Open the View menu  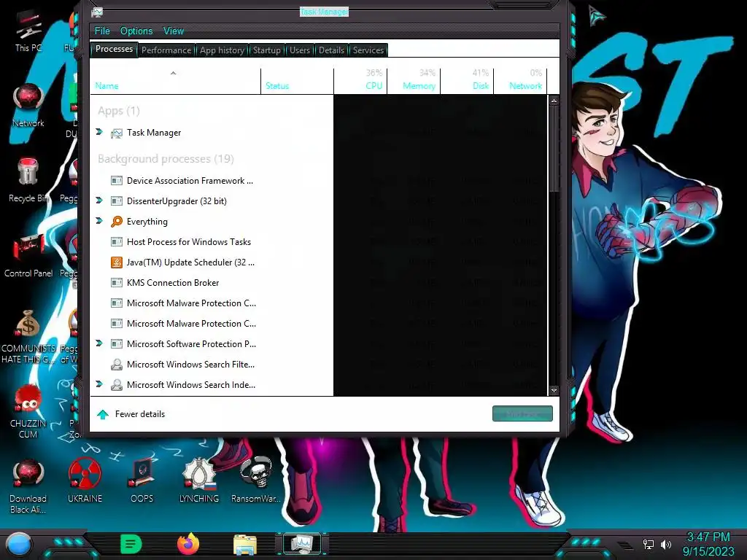pos(174,31)
